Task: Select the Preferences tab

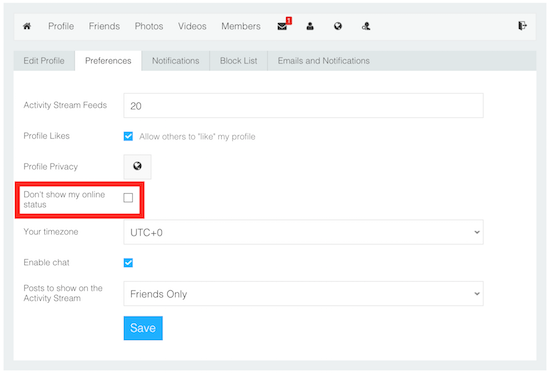Action: pyautogui.click(x=108, y=61)
